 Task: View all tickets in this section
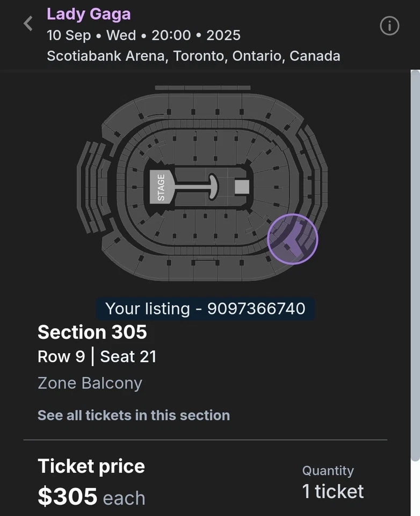pyautogui.click(x=133, y=415)
